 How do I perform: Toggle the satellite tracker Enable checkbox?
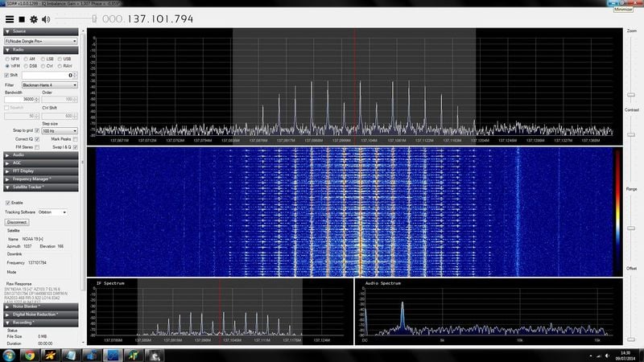pyautogui.click(x=8, y=203)
